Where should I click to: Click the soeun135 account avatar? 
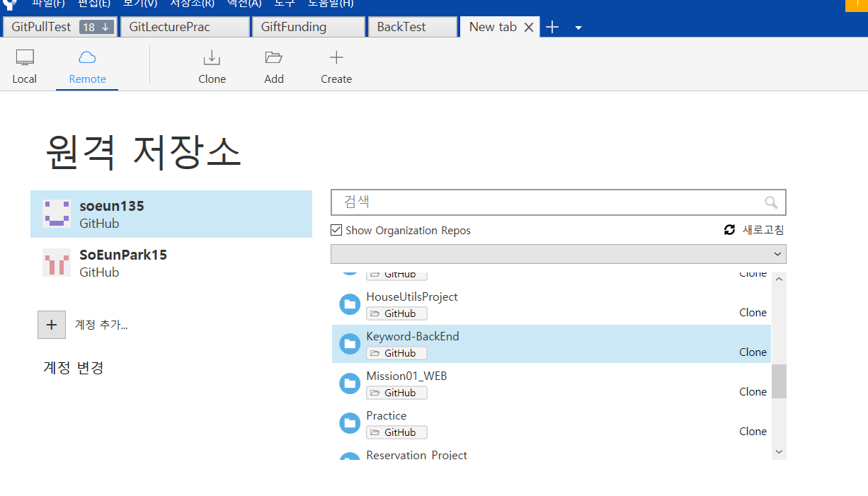pos(57,214)
